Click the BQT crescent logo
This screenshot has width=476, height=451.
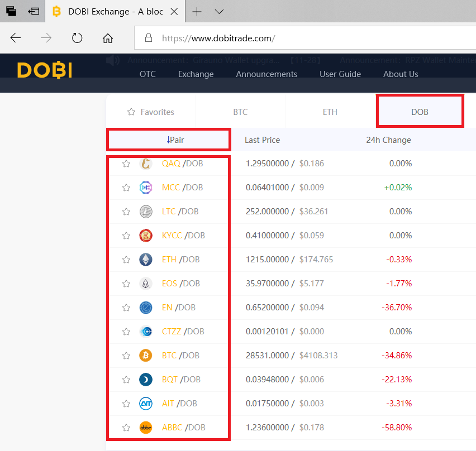146,380
